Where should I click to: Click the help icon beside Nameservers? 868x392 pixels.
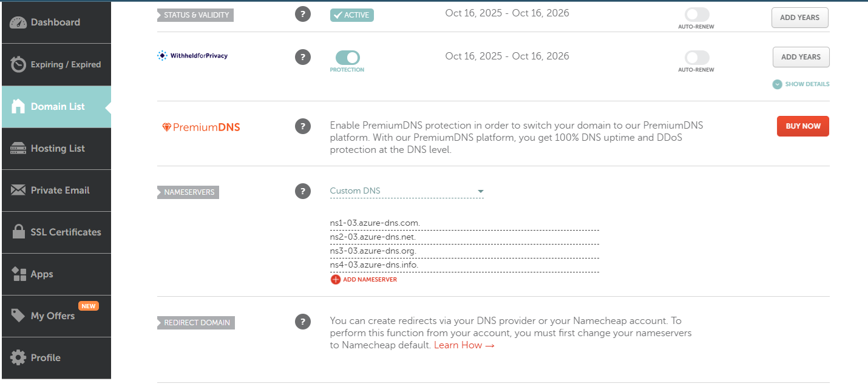(303, 191)
